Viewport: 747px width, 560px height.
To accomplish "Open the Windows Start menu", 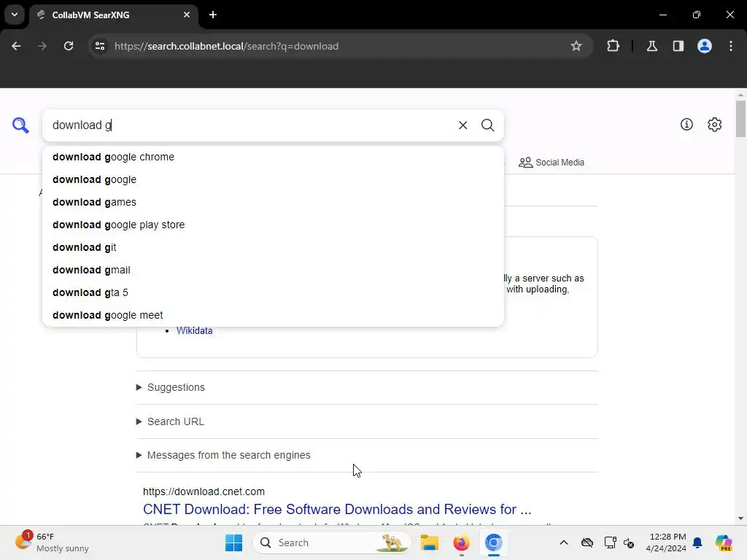I will coord(233,542).
